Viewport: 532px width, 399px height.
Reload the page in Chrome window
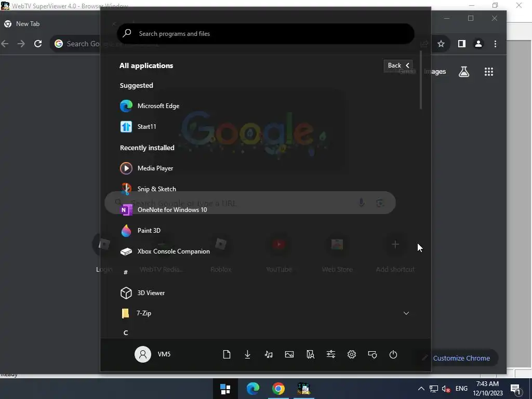(38, 44)
